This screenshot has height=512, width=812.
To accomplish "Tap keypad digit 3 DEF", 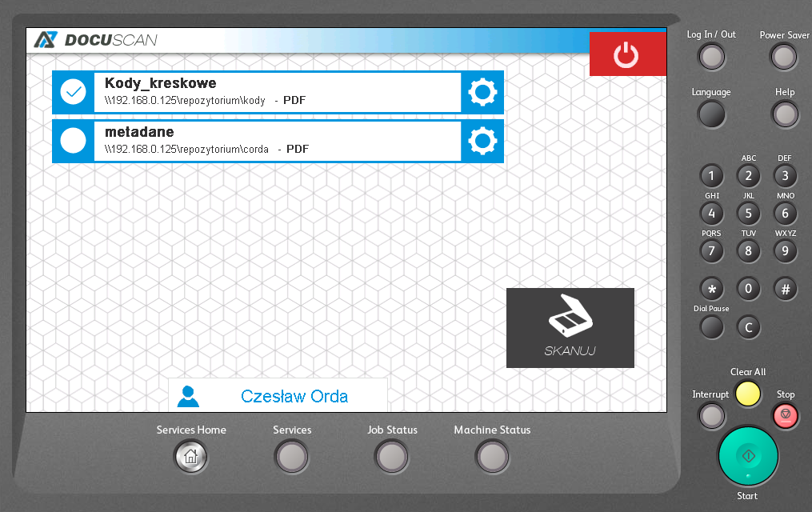I will coord(785,176).
